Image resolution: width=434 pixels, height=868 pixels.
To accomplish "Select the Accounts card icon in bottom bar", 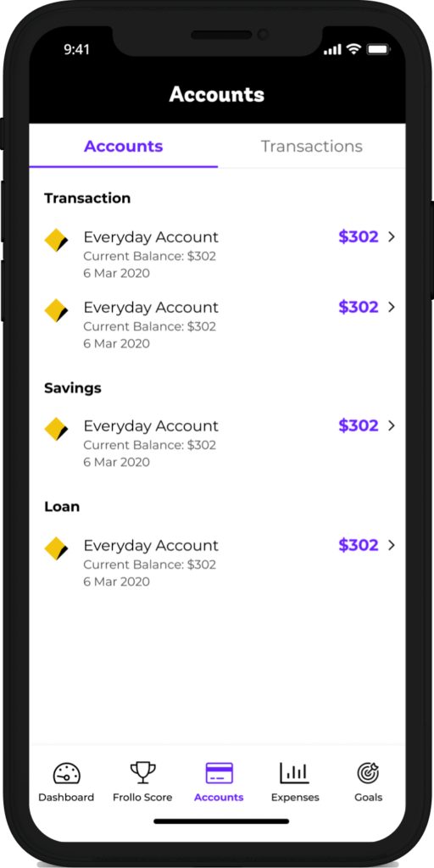I will (x=220, y=773).
